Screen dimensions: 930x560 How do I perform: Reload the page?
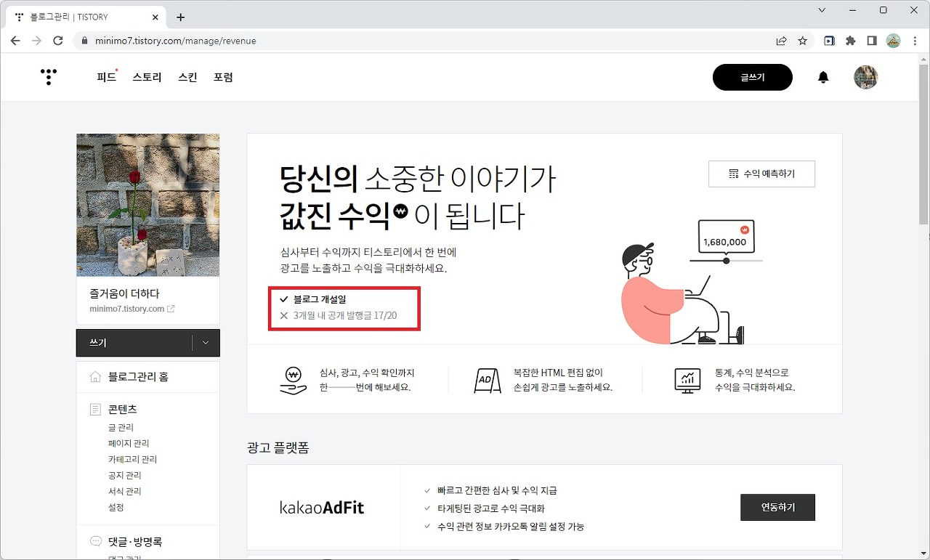pyautogui.click(x=58, y=41)
